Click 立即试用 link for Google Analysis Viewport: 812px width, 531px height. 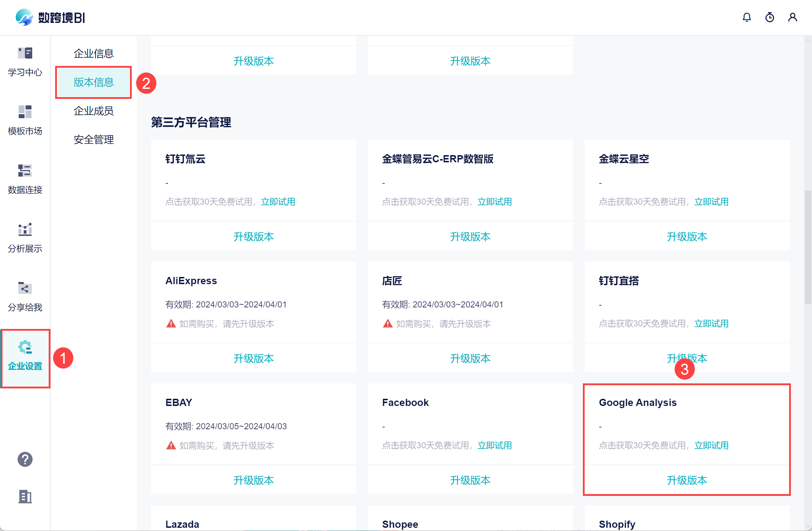point(711,445)
